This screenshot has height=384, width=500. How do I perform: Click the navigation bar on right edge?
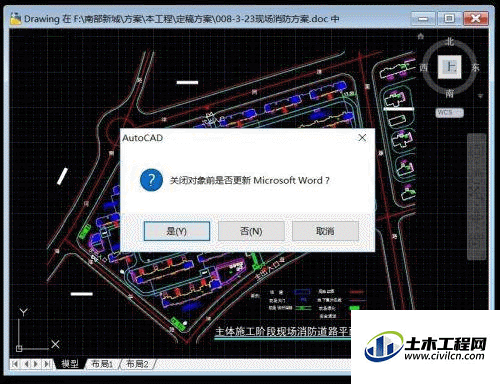[476, 197]
